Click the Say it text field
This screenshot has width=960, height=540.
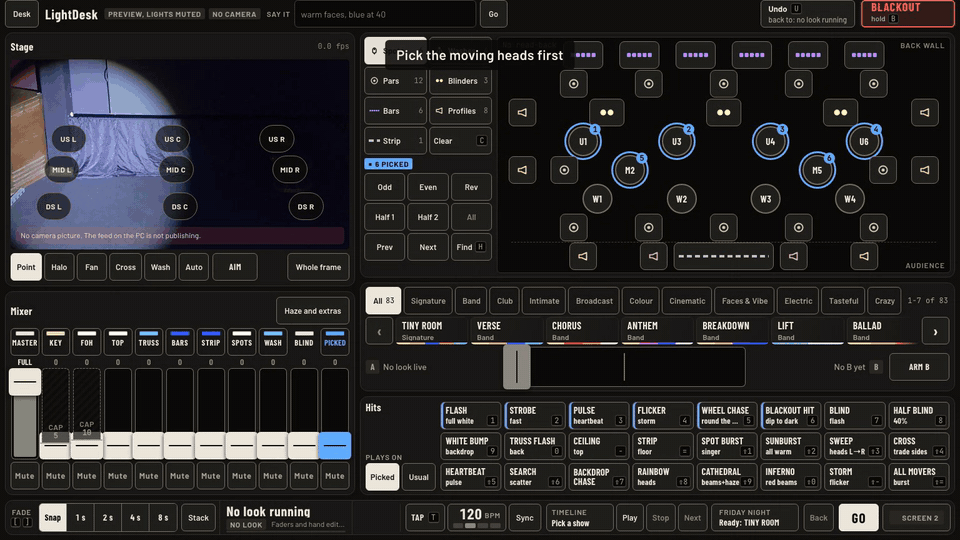[x=385, y=14]
